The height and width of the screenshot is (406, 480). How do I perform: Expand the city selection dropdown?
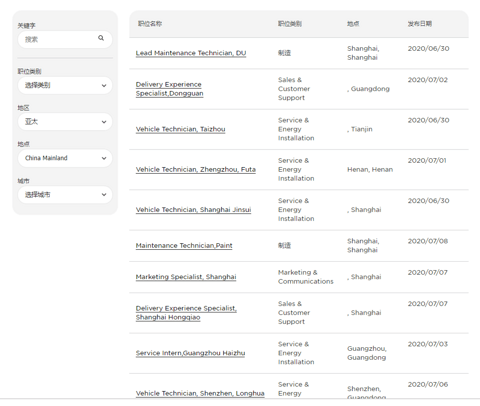pyautogui.click(x=65, y=195)
